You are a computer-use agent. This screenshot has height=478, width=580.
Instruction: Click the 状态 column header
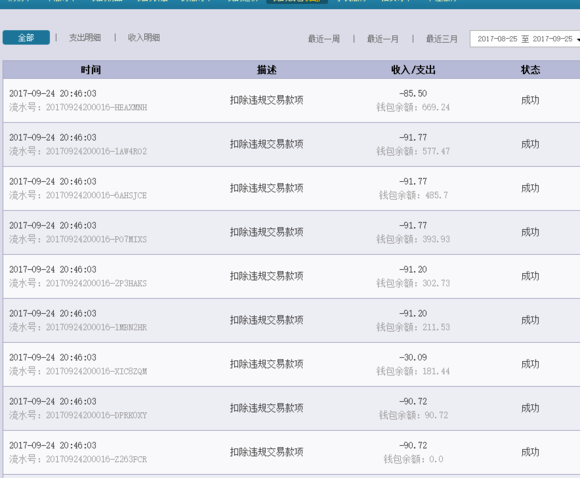coord(530,70)
